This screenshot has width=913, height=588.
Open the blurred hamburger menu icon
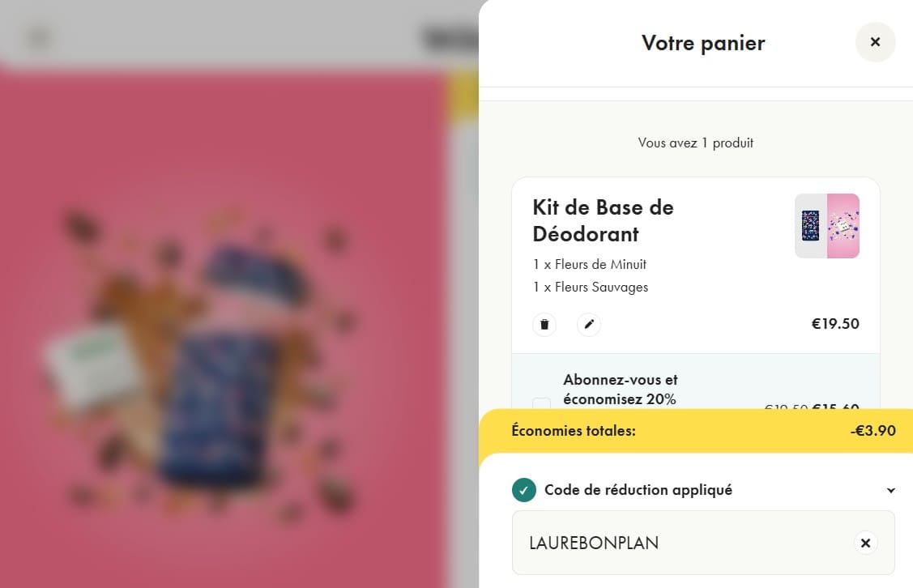[x=38, y=37]
